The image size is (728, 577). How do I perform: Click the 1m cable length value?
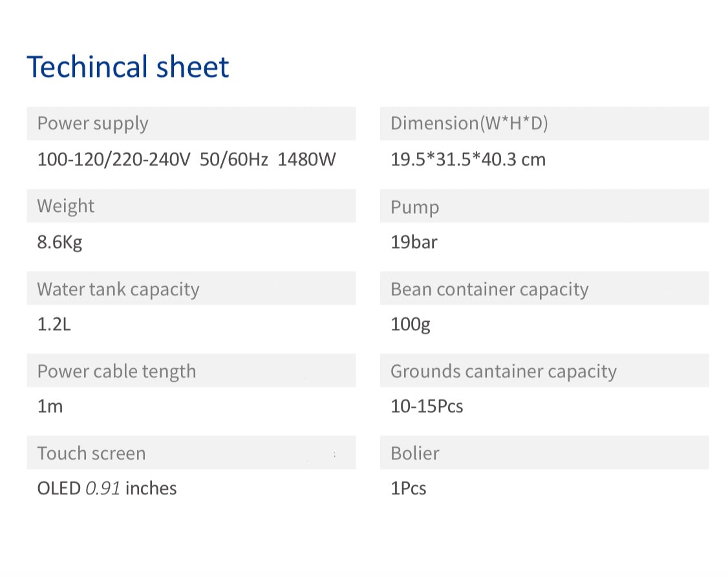pos(50,406)
